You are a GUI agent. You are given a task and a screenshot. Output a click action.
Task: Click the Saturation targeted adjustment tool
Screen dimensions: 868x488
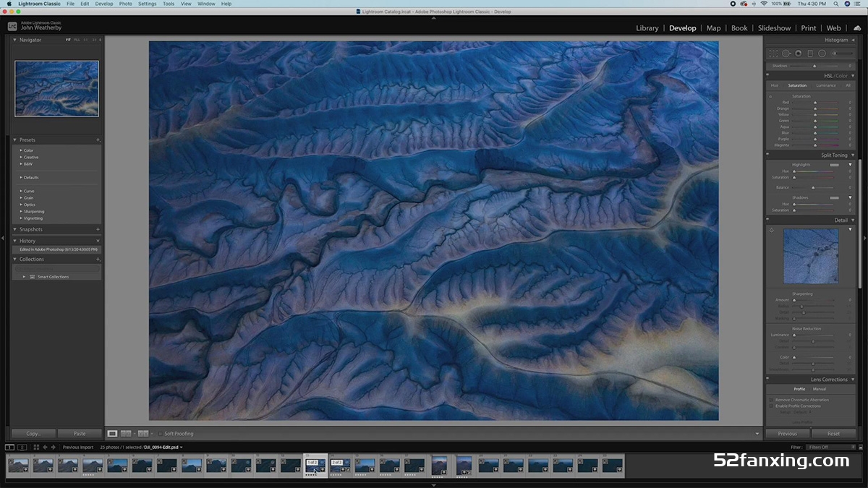tap(770, 96)
